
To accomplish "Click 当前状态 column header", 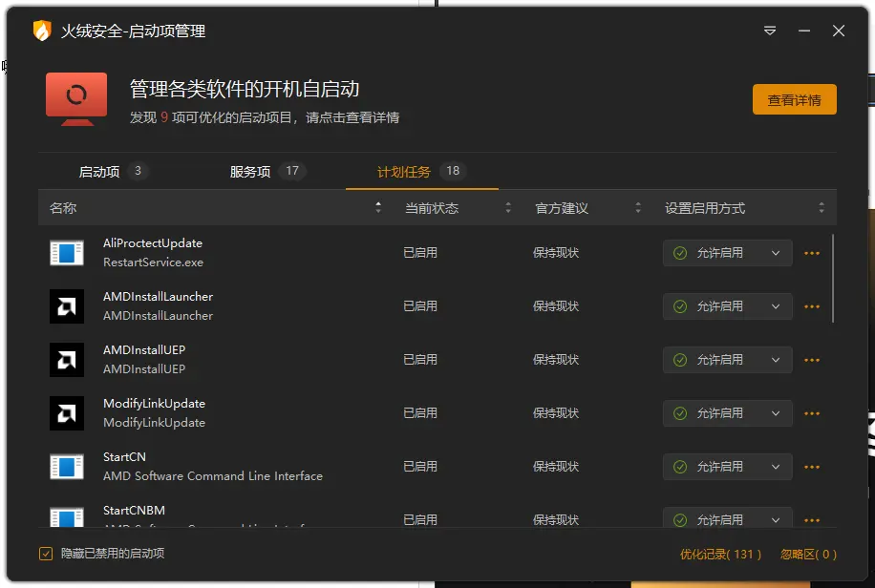I will pos(432,208).
